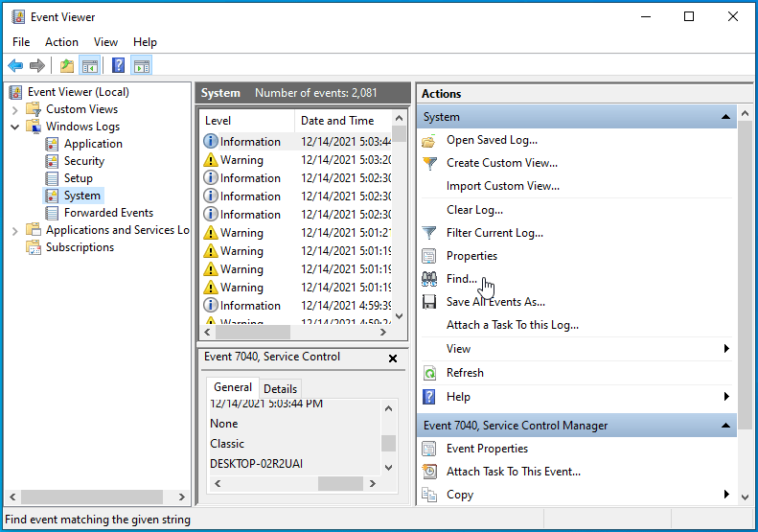Click Attach Task To This Event icon

pyautogui.click(x=429, y=472)
